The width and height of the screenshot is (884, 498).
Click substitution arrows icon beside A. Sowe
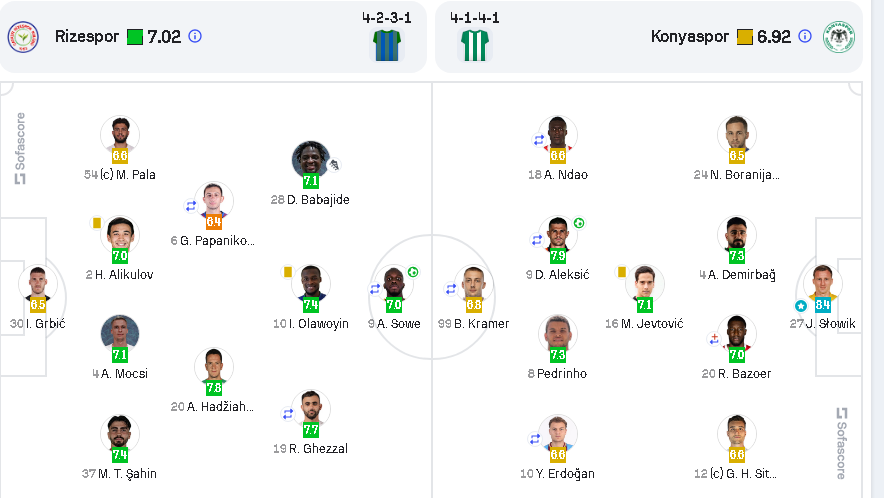point(375,288)
